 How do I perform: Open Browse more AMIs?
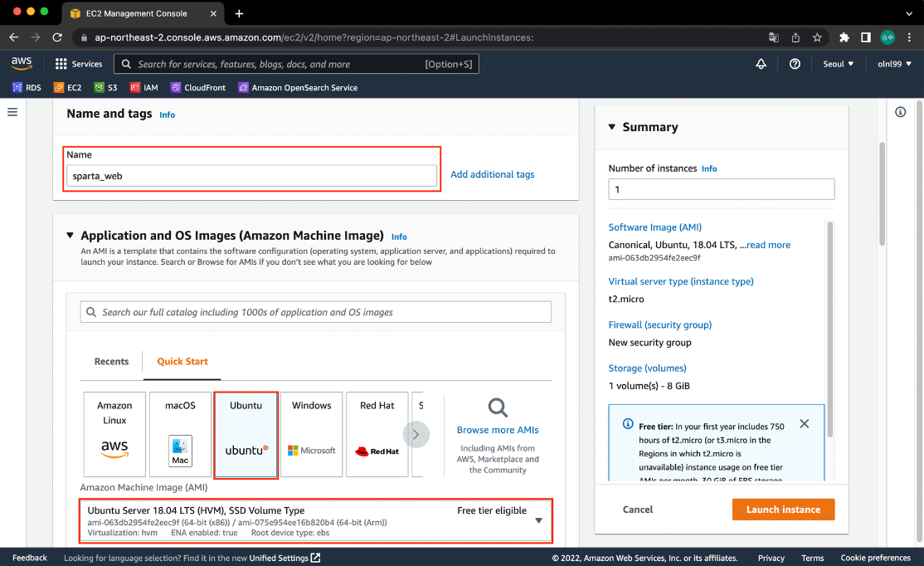[x=498, y=430]
